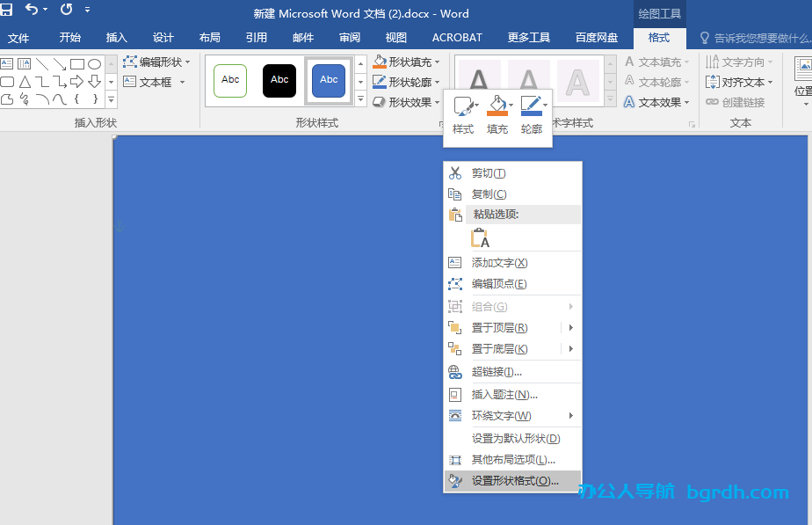Image resolution: width=812 pixels, height=525 pixels.
Task: Choose 设置为默认形状(D) in context menu
Action: (512, 439)
